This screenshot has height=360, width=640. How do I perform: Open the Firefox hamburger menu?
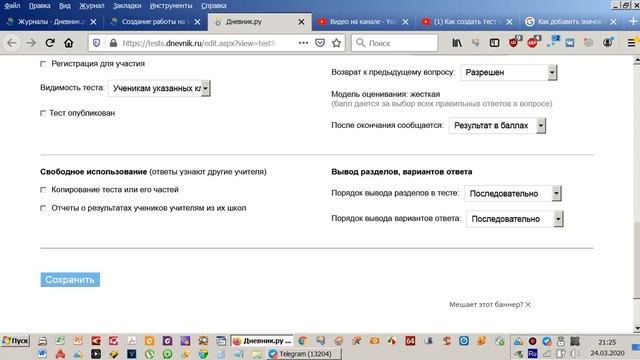point(631,43)
